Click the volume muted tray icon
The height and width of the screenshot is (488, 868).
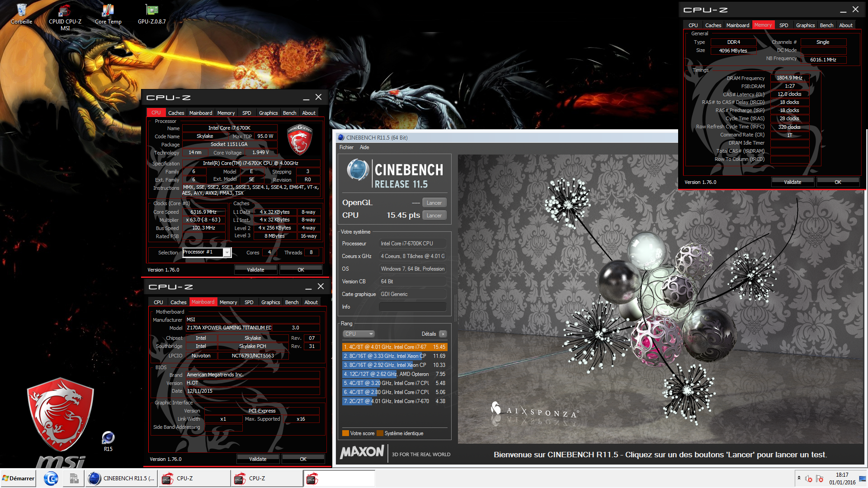pyautogui.click(x=809, y=479)
